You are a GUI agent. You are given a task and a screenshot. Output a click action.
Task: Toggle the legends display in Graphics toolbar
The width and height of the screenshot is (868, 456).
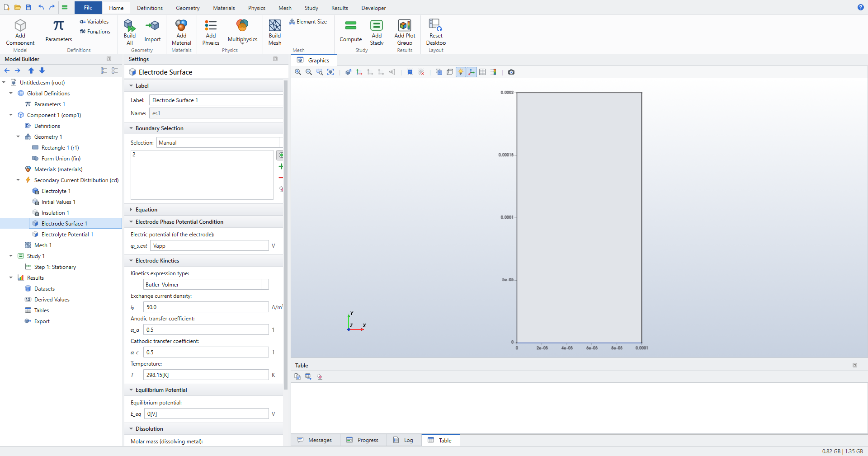[x=493, y=72]
